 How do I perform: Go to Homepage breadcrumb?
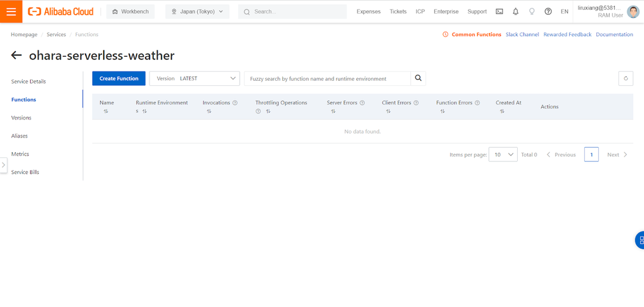tap(24, 35)
